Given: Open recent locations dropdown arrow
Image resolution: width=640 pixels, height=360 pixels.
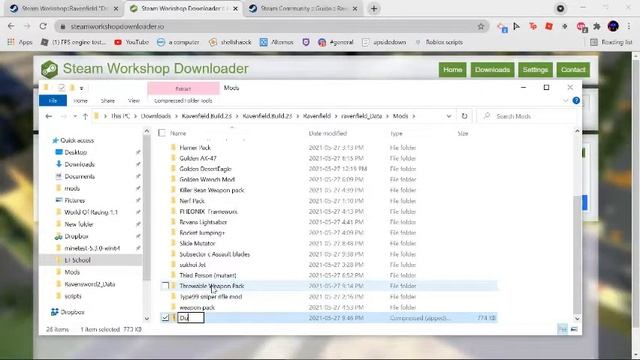Looking at the screenshot, I should tap(75, 116).
